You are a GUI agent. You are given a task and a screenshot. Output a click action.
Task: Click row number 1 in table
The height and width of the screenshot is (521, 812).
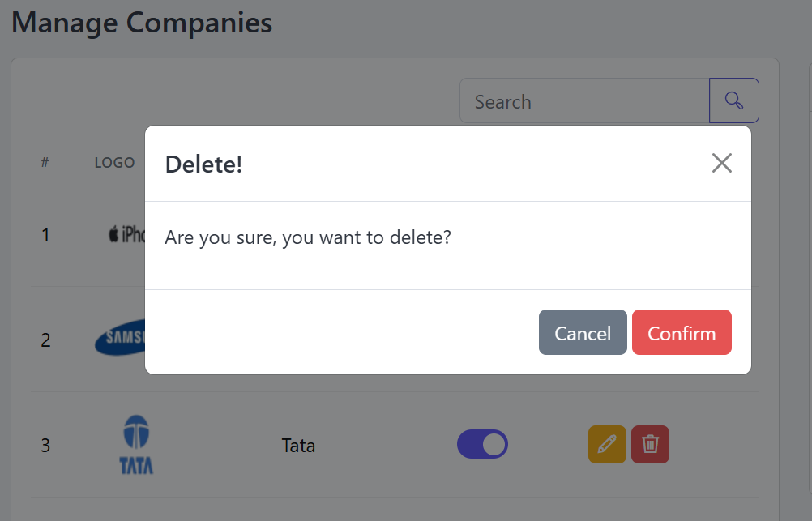pyautogui.click(x=45, y=235)
